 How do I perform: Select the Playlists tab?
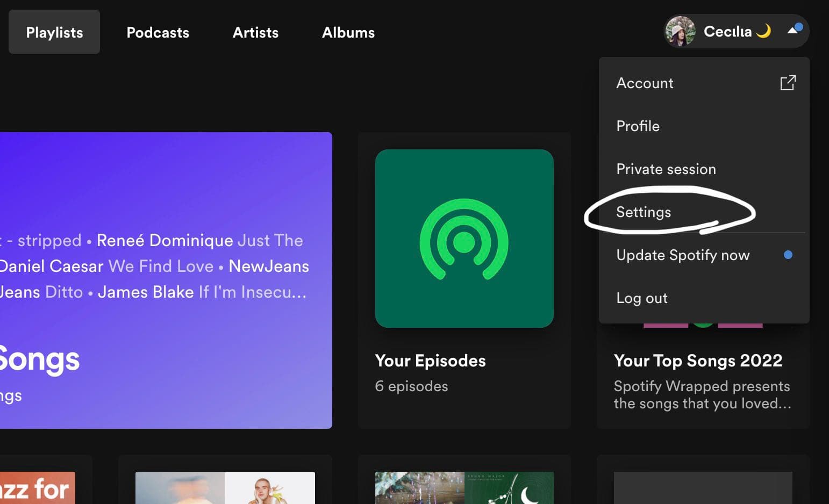[54, 32]
